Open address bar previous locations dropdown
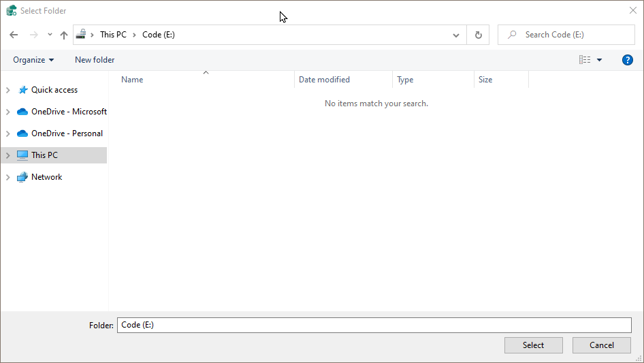 (456, 35)
